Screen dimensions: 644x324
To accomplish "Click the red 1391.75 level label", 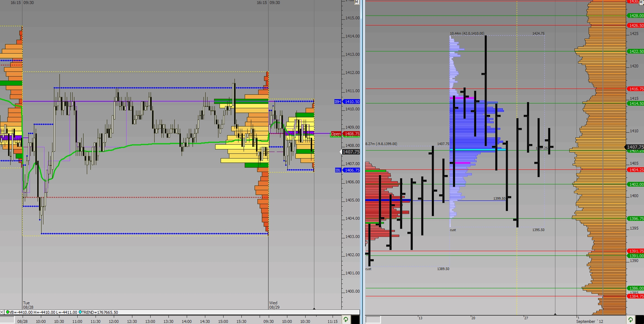I will (x=636, y=251).
